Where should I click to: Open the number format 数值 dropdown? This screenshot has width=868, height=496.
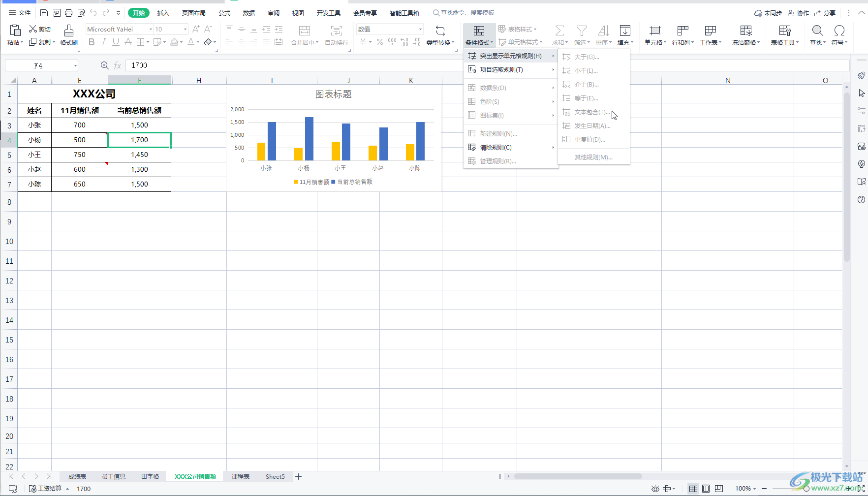pyautogui.click(x=420, y=30)
